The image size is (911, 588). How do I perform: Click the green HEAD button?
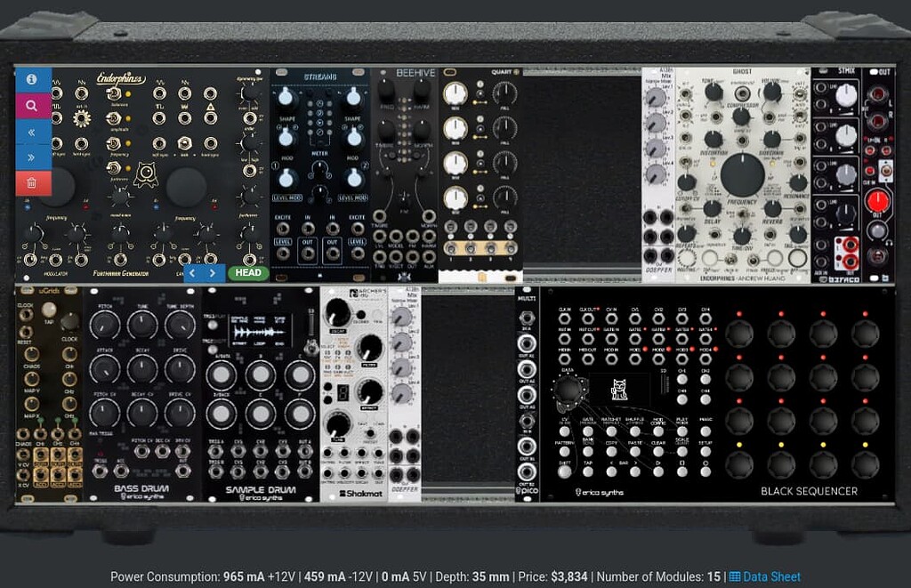click(248, 272)
